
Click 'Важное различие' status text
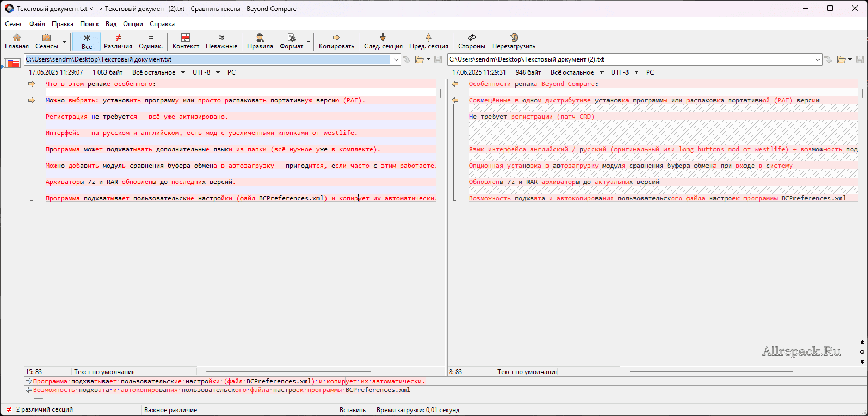pos(171,410)
